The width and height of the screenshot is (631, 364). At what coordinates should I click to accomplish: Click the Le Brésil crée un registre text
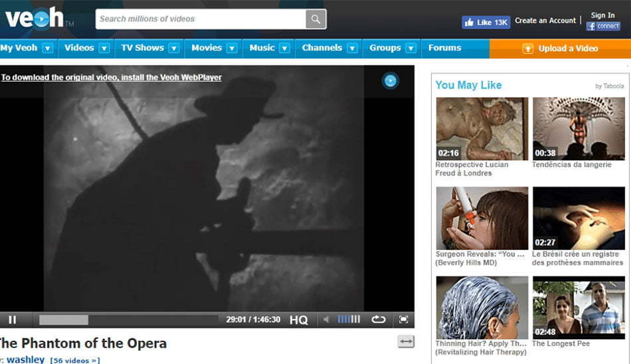[577, 258]
